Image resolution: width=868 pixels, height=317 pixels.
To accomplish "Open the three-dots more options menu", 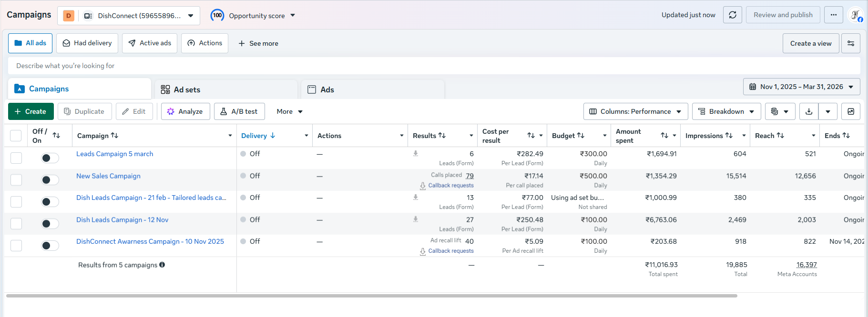I will pos(833,15).
